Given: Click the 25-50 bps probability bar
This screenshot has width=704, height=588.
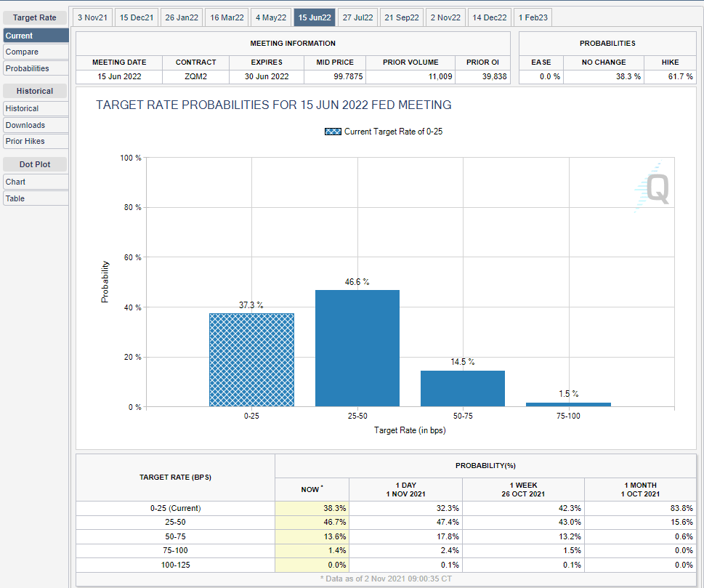Looking at the screenshot, I should 357,349.
